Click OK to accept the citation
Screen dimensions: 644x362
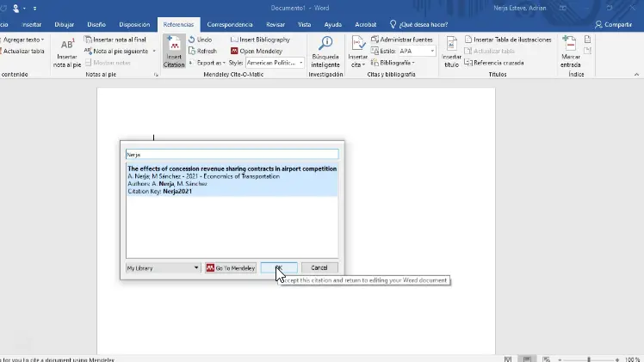tap(279, 267)
